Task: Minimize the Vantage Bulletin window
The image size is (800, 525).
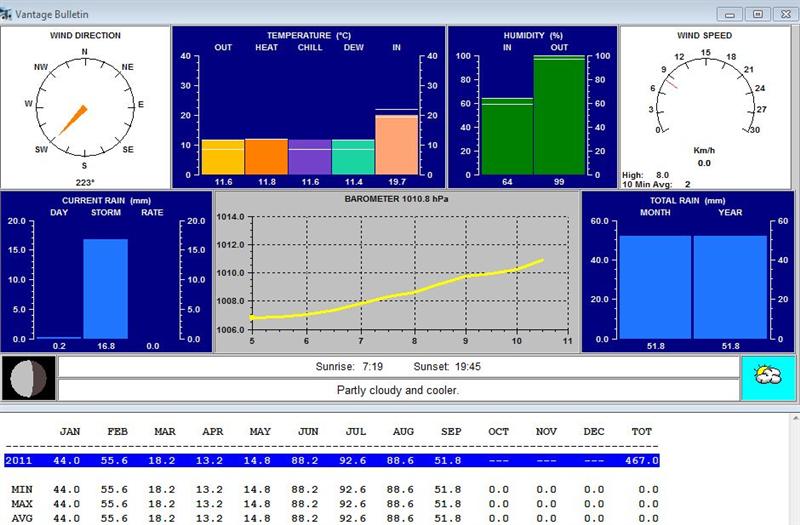Action: tap(734, 13)
